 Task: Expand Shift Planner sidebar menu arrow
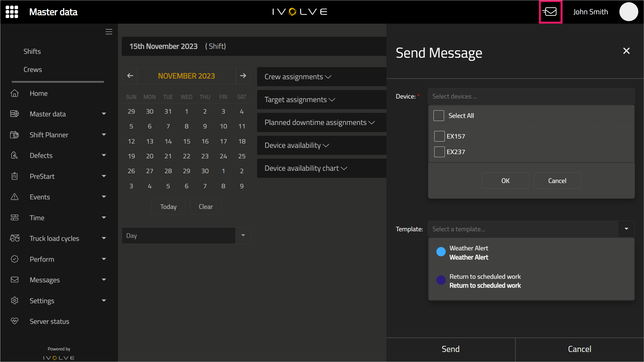point(104,135)
